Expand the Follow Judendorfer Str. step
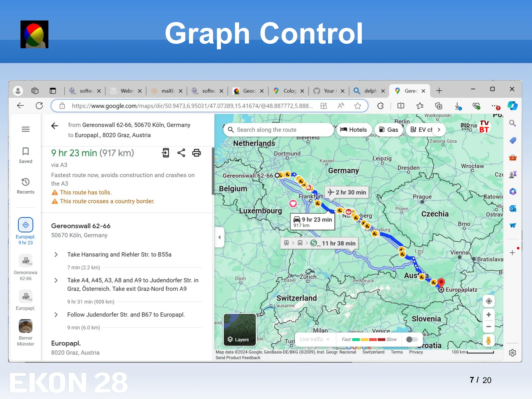Viewport: 532px width, 399px height. pyautogui.click(x=56, y=315)
